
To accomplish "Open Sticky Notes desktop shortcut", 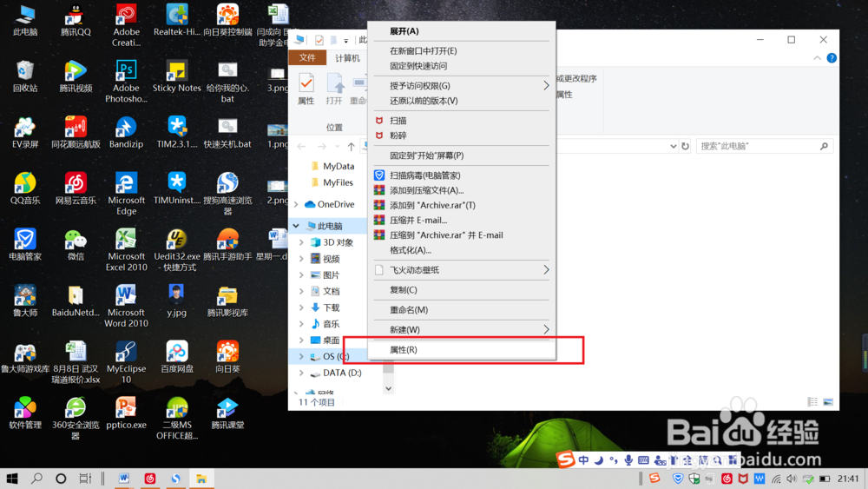I will click(176, 76).
